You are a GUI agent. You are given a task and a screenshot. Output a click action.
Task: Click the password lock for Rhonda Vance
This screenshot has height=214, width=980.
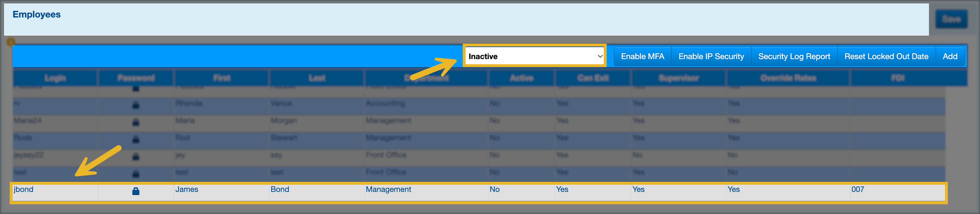point(135,105)
